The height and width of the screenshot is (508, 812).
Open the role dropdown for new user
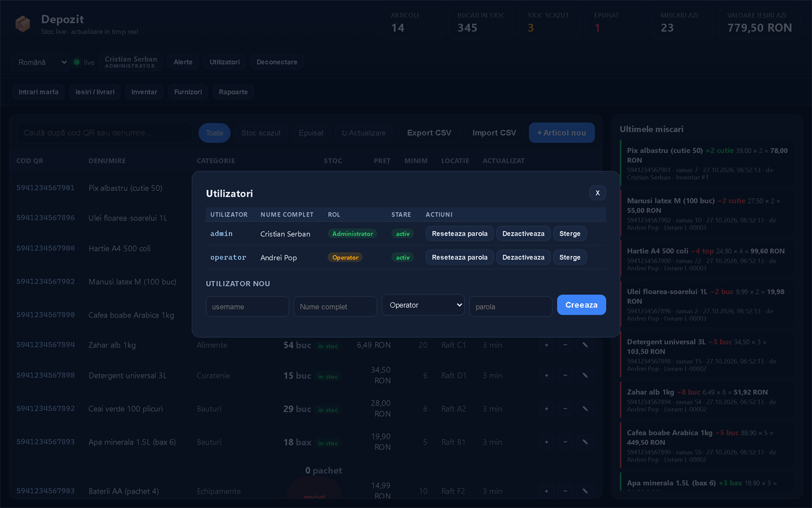click(x=423, y=305)
